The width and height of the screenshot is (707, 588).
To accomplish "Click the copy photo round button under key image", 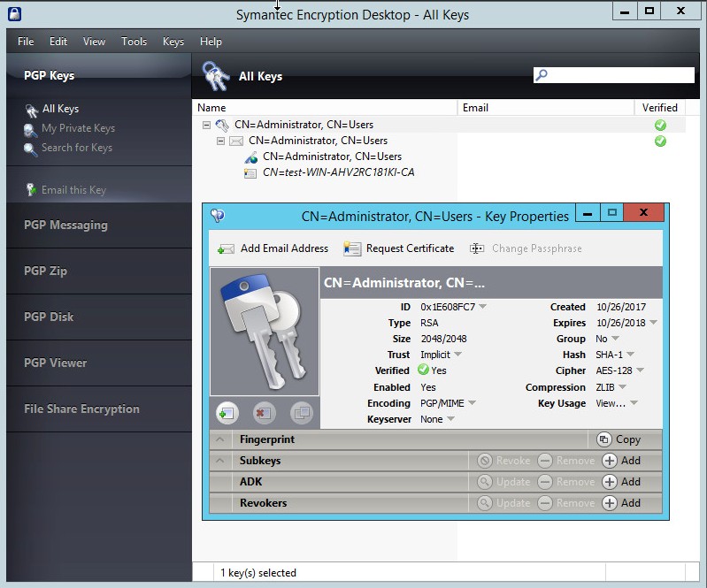I will coord(301,413).
